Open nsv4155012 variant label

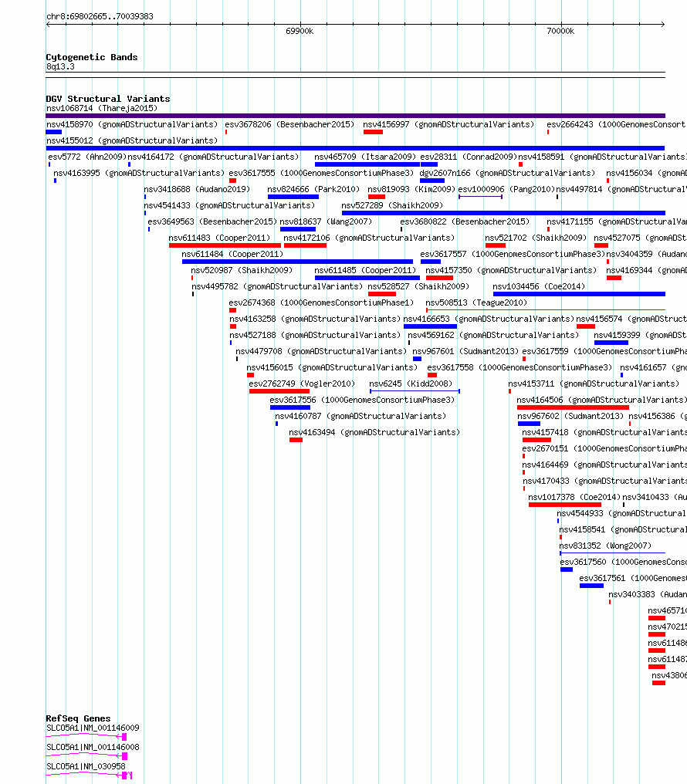coord(132,140)
